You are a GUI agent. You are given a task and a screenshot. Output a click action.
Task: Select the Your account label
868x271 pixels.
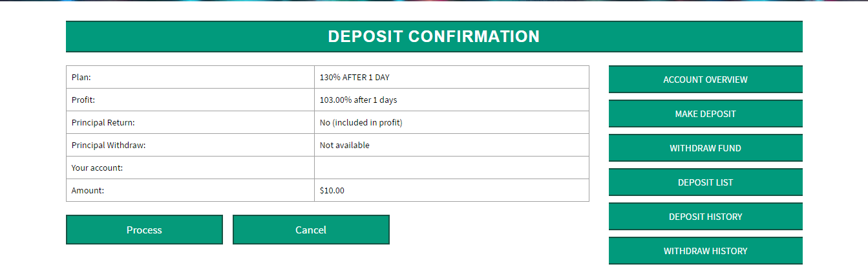pos(97,168)
